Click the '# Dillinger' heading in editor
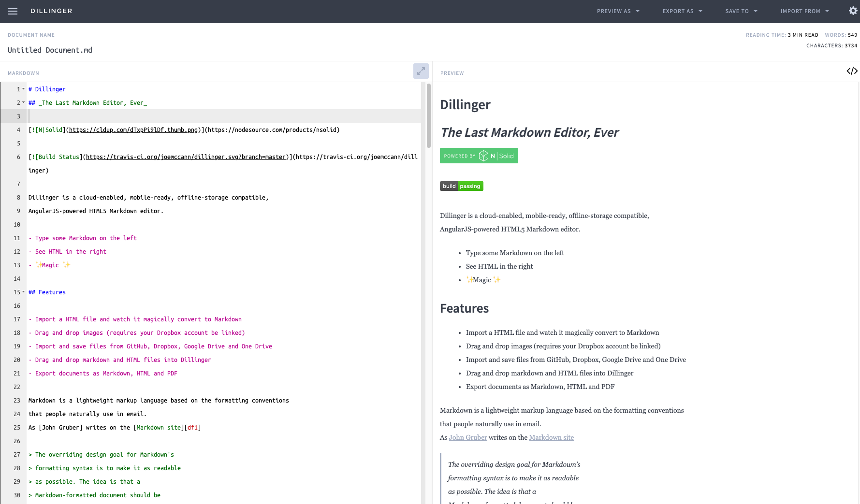The width and height of the screenshot is (860, 504). (47, 89)
